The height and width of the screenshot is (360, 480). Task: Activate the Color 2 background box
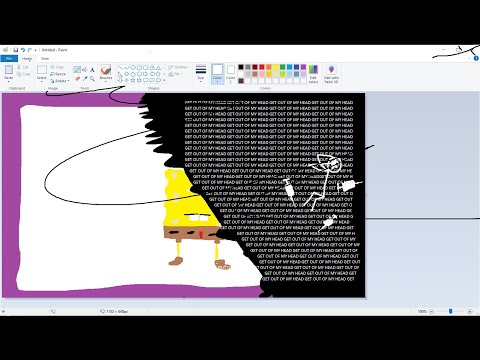[231, 73]
